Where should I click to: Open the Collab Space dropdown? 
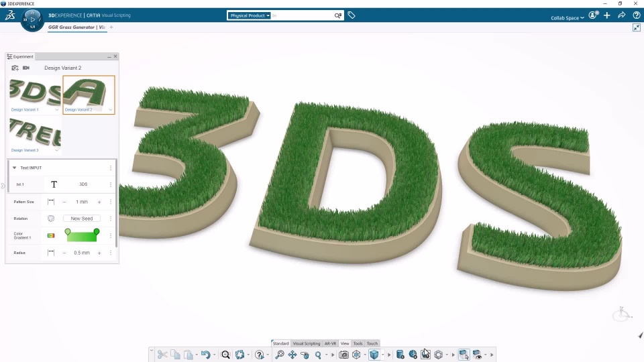coord(568,18)
